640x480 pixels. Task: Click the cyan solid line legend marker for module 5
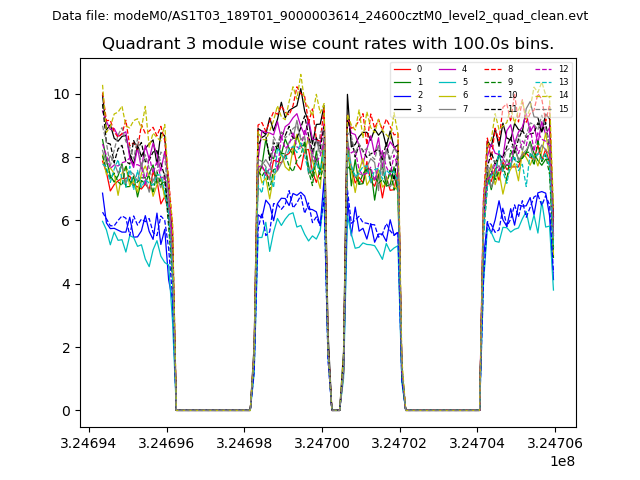point(449,82)
